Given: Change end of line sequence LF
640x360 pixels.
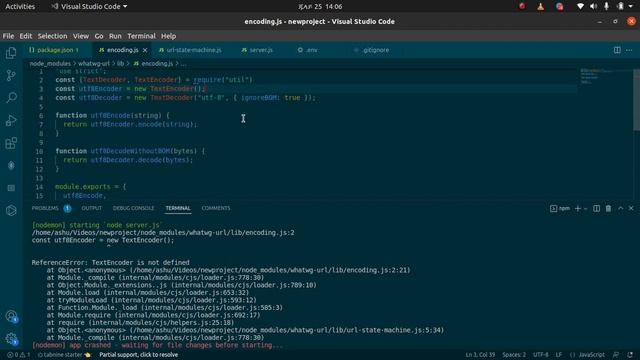Looking at the screenshot, I should [558, 355].
